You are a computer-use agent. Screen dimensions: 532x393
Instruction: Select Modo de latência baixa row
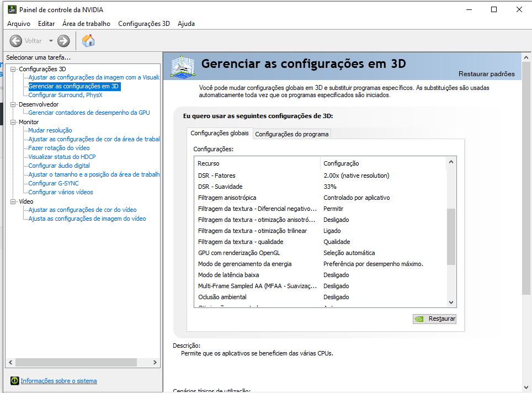[x=321, y=275]
